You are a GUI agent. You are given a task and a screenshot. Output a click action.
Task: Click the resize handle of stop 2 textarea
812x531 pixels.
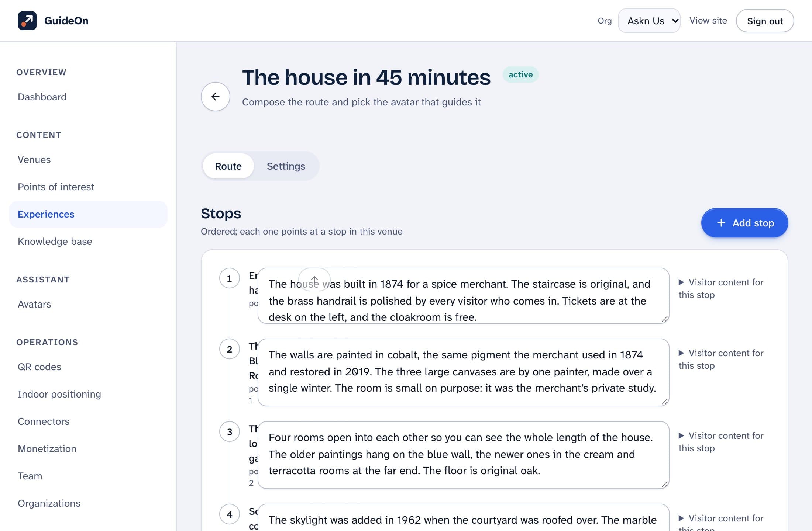tap(665, 402)
